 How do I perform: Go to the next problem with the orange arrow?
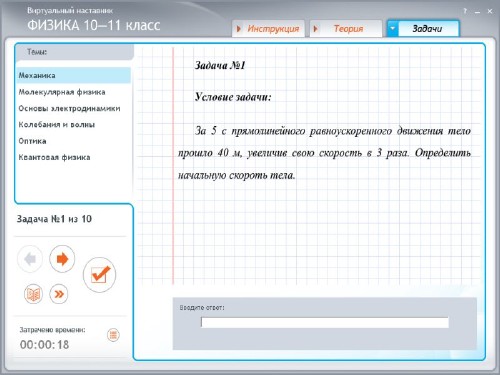[62, 259]
